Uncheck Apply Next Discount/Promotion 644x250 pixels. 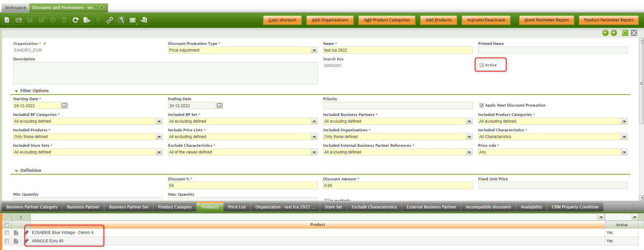482,106
